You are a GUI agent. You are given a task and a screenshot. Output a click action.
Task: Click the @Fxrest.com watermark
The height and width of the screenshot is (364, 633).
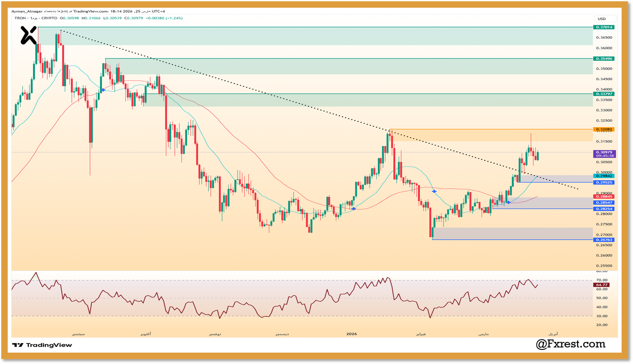(570, 344)
